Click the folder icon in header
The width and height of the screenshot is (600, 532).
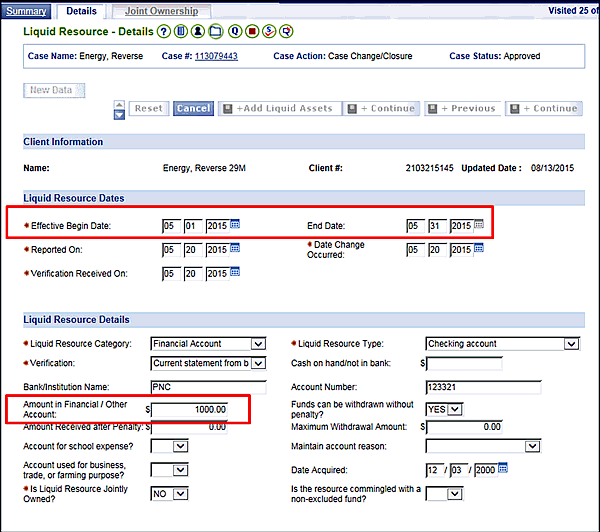pyautogui.click(x=215, y=32)
